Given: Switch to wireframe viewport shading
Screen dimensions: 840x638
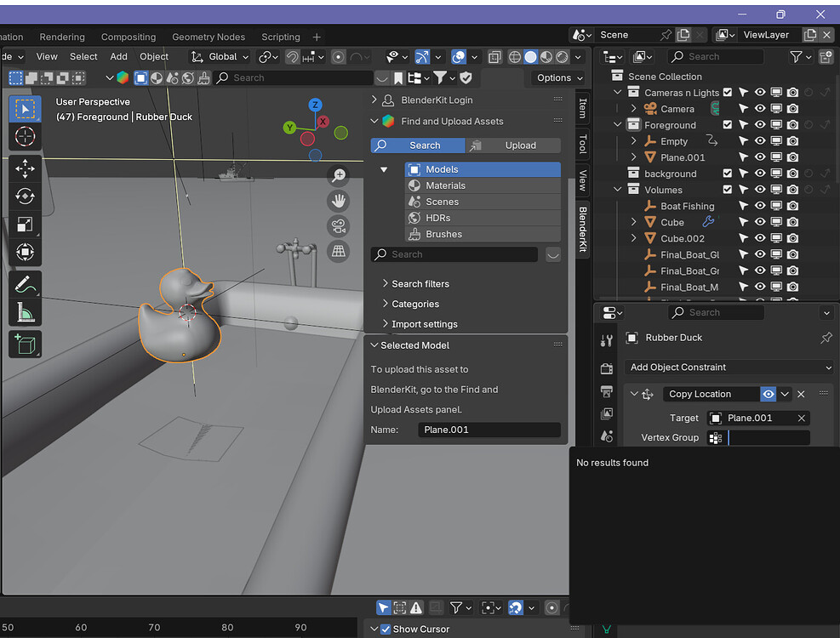Looking at the screenshot, I should 514,57.
